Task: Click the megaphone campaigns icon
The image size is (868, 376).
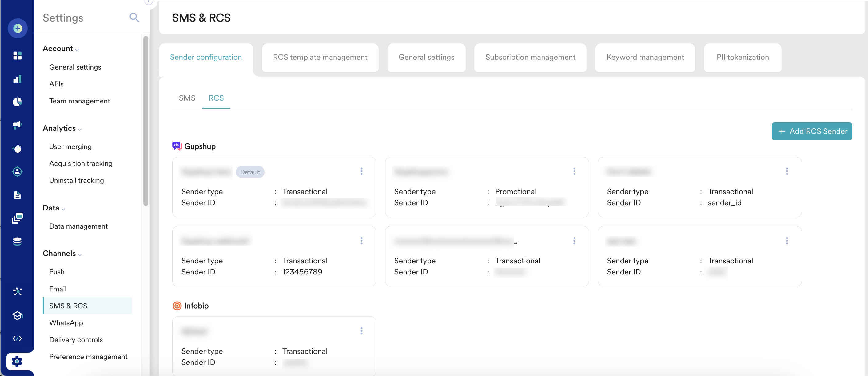Action: (17, 125)
